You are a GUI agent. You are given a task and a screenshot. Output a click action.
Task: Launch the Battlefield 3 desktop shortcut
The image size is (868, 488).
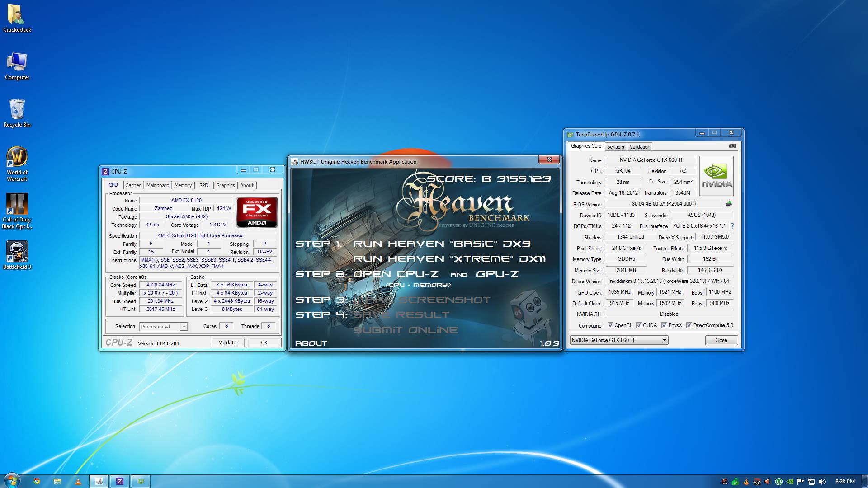click(x=17, y=255)
